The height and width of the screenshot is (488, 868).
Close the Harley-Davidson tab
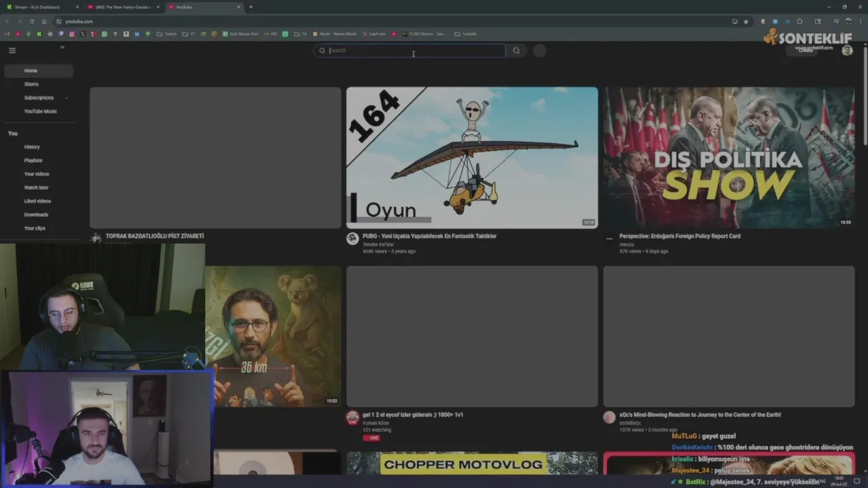click(x=157, y=7)
